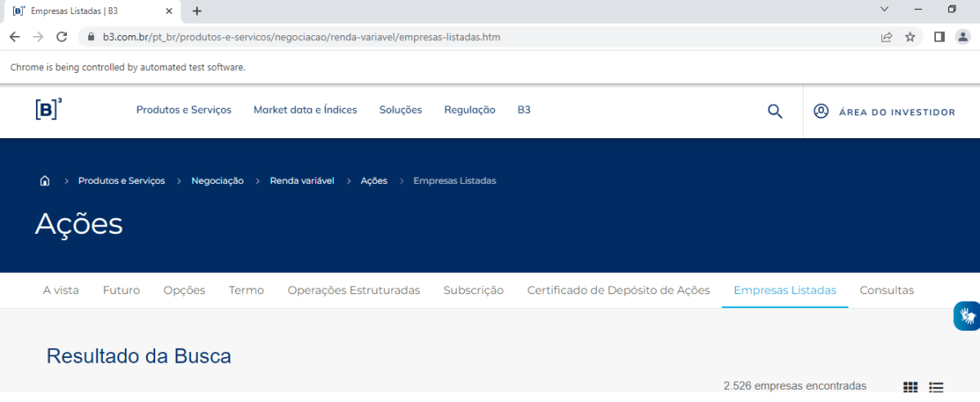Open the site search magnifier icon
Image resolution: width=980 pixels, height=402 pixels.
(775, 111)
